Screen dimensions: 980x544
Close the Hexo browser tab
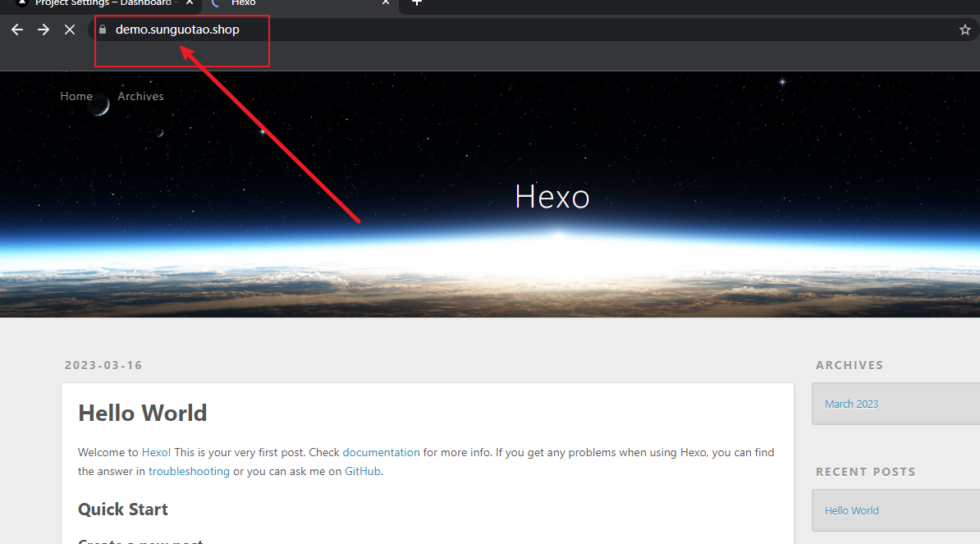point(386,2)
